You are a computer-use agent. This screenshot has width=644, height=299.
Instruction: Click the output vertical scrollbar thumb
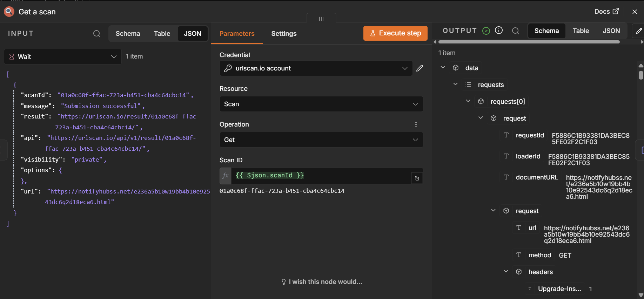point(641,75)
